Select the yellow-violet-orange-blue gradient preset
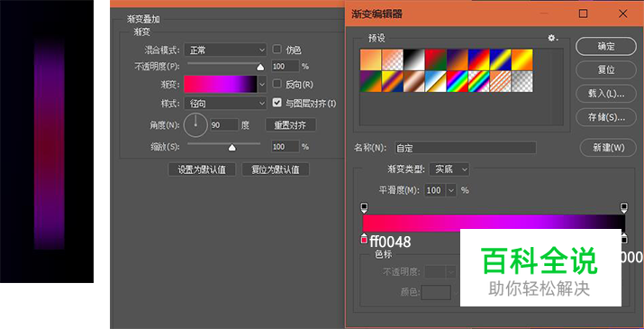 [392, 81]
